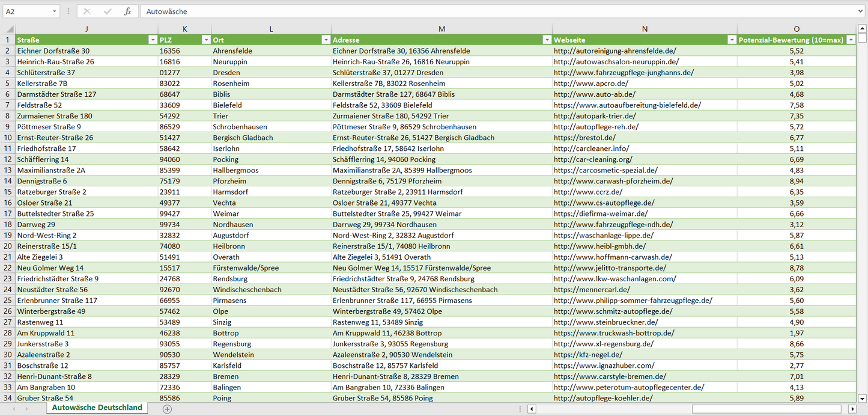Click the Enter checkmark in formula bar
This screenshot has width=868, height=416.
(108, 11)
